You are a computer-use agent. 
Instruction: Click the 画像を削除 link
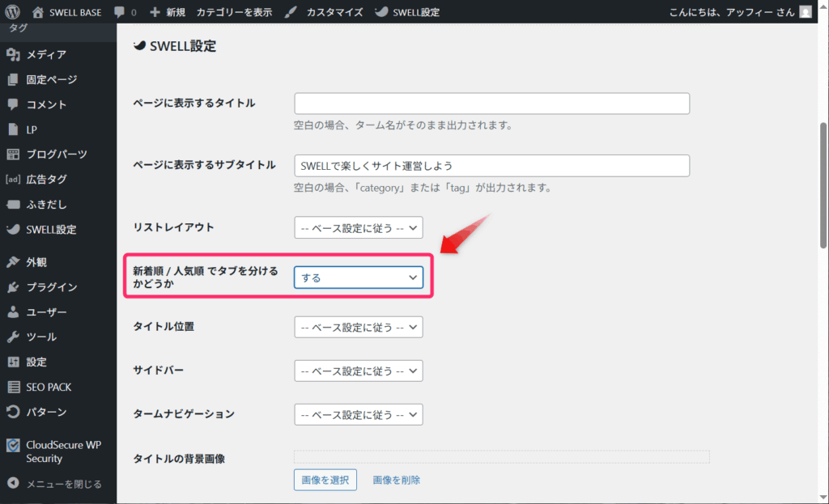point(397,480)
